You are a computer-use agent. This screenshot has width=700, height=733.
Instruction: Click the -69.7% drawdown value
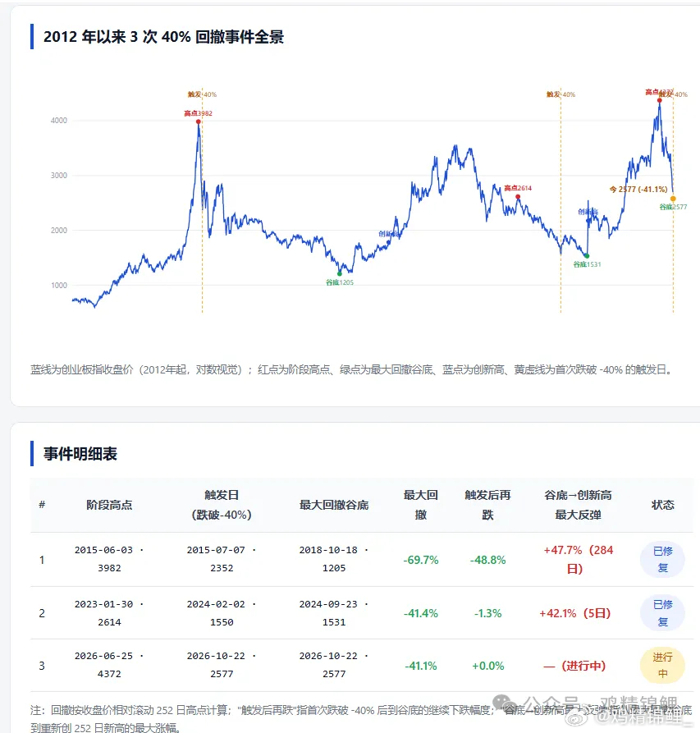[420, 560]
